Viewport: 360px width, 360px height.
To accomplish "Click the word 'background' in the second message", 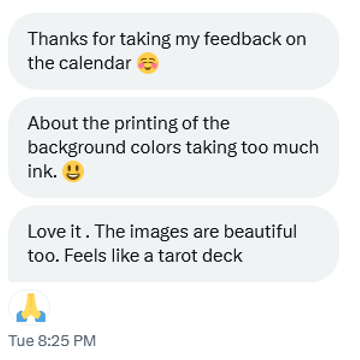I will pyautogui.click(x=77, y=148).
